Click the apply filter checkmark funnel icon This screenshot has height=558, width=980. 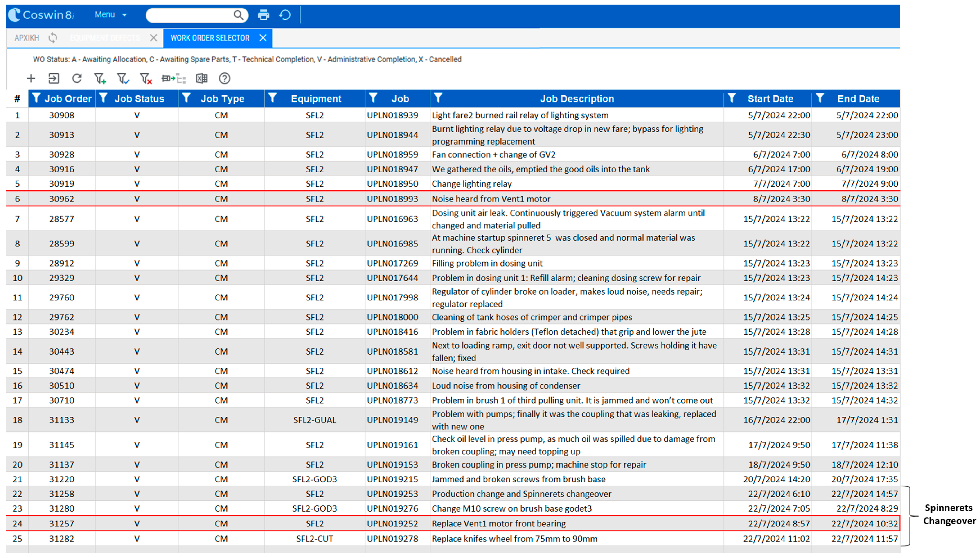tap(123, 79)
